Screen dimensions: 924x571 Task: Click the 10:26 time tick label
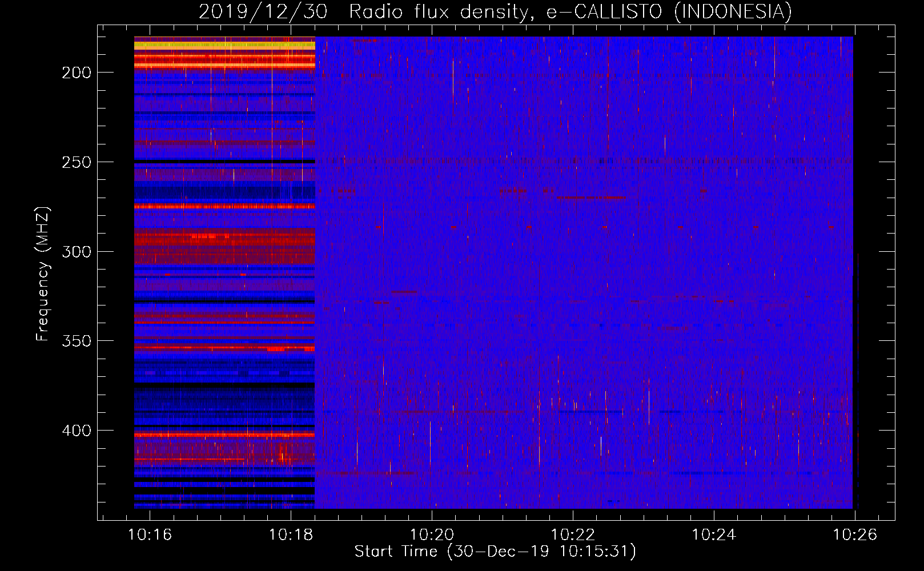855,534
